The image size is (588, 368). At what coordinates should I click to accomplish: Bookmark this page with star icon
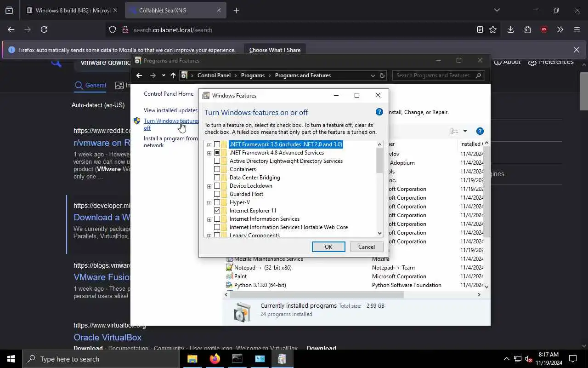493,29
